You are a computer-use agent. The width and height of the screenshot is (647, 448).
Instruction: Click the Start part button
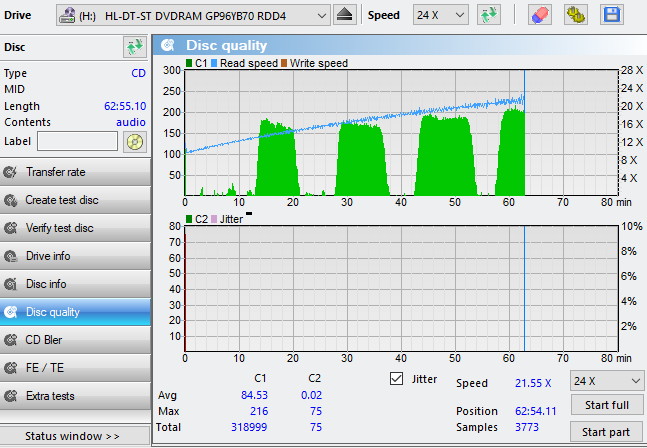click(x=606, y=431)
